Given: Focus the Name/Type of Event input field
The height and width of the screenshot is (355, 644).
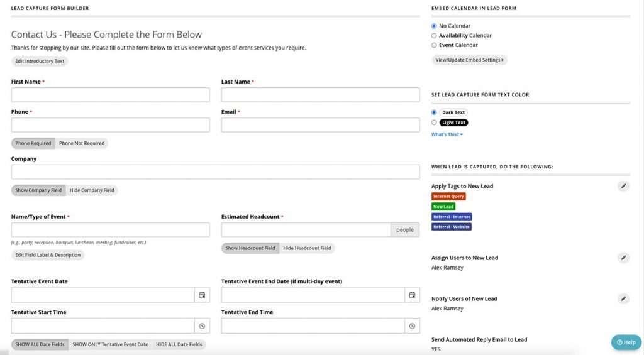Looking at the screenshot, I should (x=111, y=230).
